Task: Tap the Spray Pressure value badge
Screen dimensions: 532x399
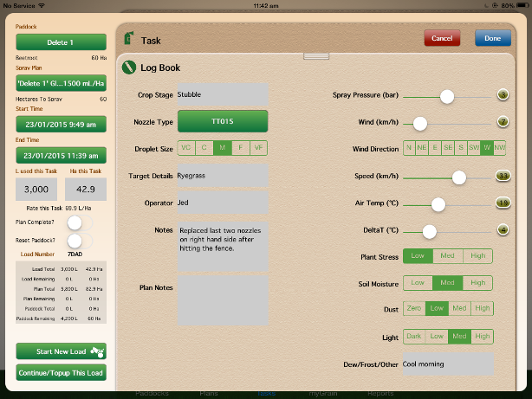Action: [x=503, y=96]
